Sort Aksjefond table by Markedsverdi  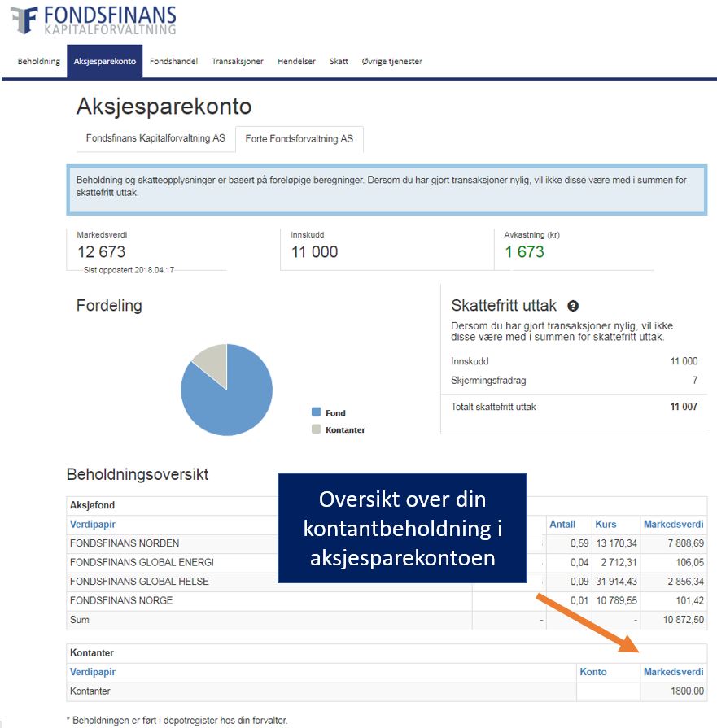(x=673, y=524)
